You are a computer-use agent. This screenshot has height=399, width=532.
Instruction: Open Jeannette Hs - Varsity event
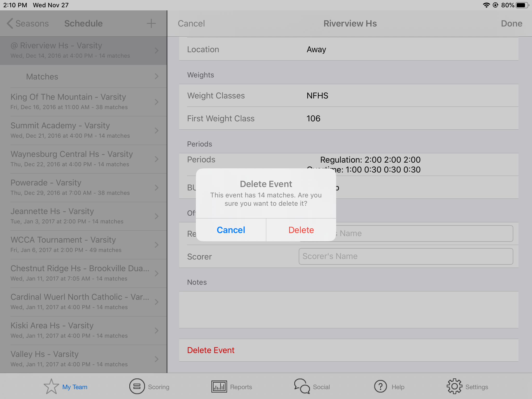coord(83,216)
